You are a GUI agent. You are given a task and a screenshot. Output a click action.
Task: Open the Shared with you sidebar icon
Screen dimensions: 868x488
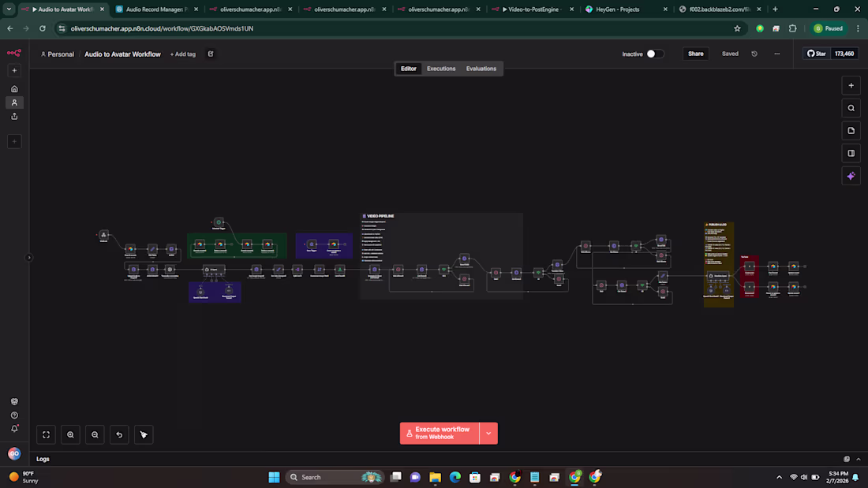(14, 116)
